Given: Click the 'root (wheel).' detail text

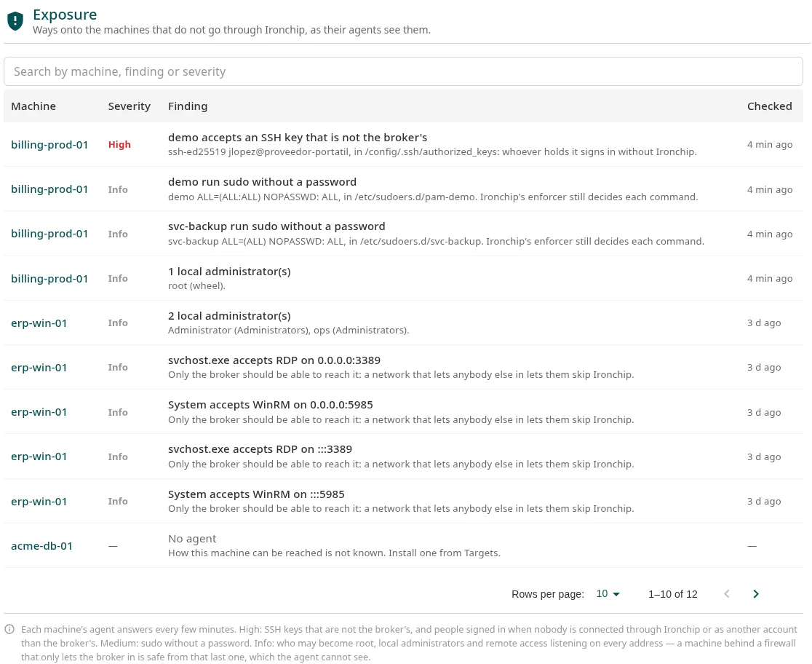Looking at the screenshot, I should (196, 285).
